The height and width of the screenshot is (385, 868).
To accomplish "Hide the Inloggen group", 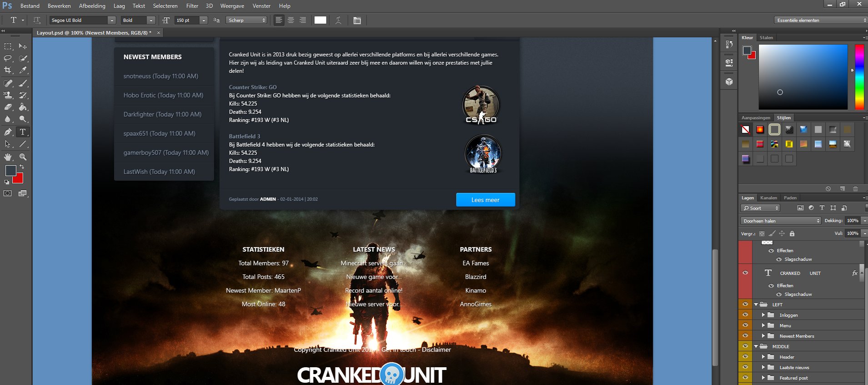I will coord(745,314).
